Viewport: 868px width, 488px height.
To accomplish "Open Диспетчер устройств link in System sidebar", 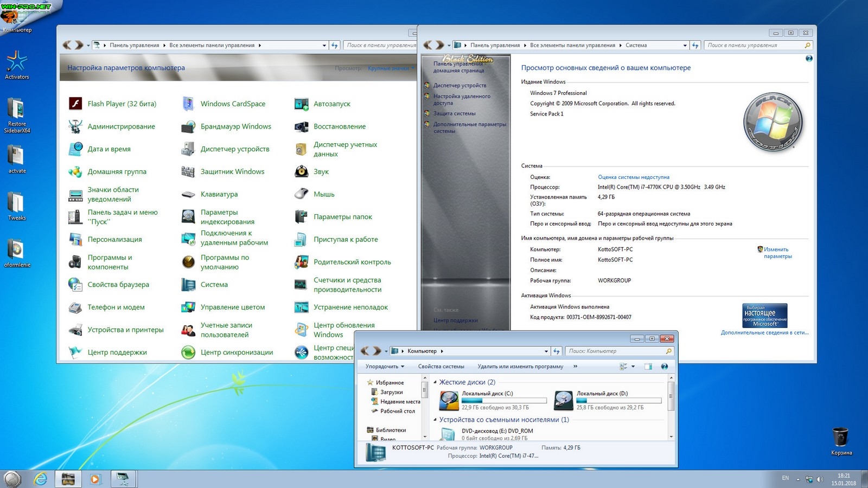I will click(459, 85).
